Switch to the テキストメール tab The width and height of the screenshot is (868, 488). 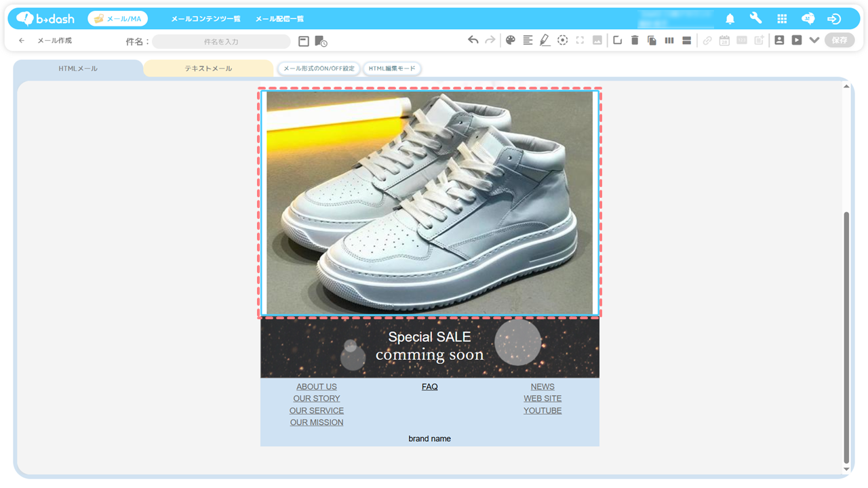click(x=209, y=68)
